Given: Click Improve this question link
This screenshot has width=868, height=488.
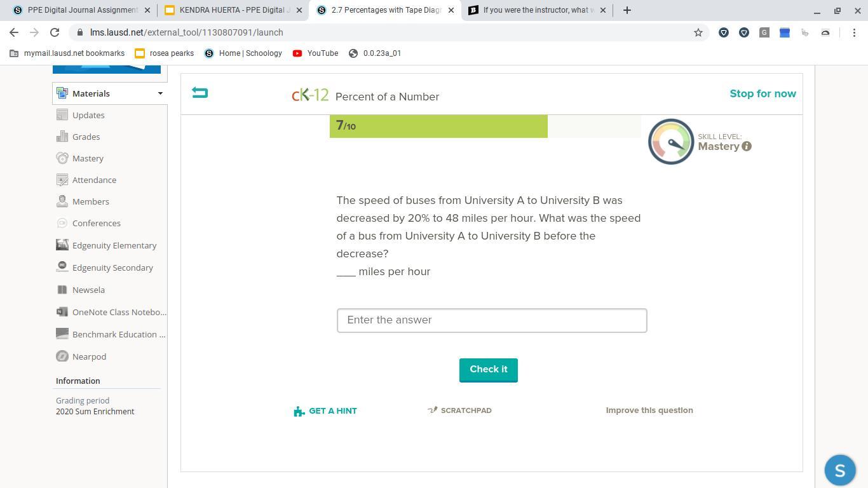Looking at the screenshot, I should [x=649, y=410].
